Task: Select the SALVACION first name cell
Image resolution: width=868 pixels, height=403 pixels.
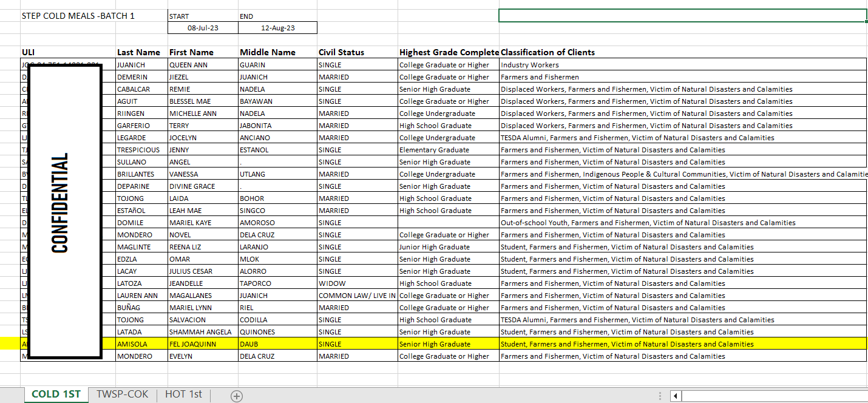Action: point(203,320)
